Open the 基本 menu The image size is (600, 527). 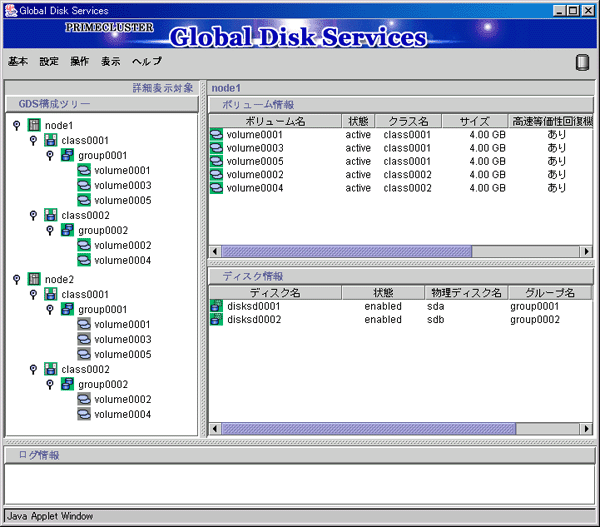click(x=18, y=61)
